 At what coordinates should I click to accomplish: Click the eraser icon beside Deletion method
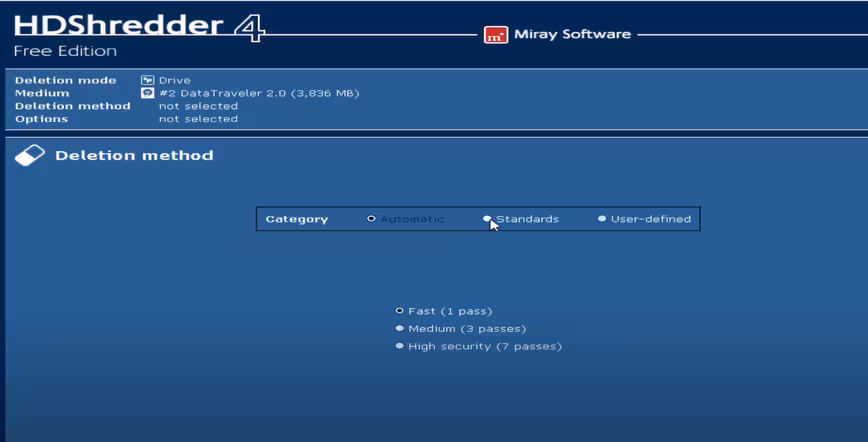(x=30, y=155)
